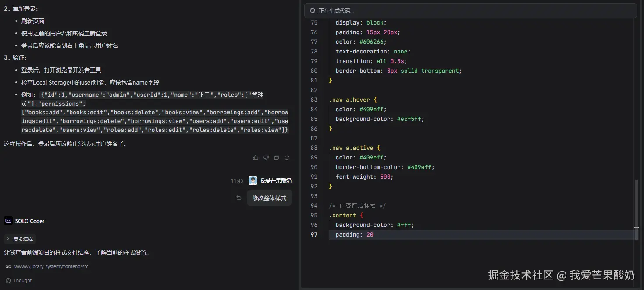This screenshot has width=644, height=290.
Task: Click line number 83 in the gutter
Action: tap(314, 100)
